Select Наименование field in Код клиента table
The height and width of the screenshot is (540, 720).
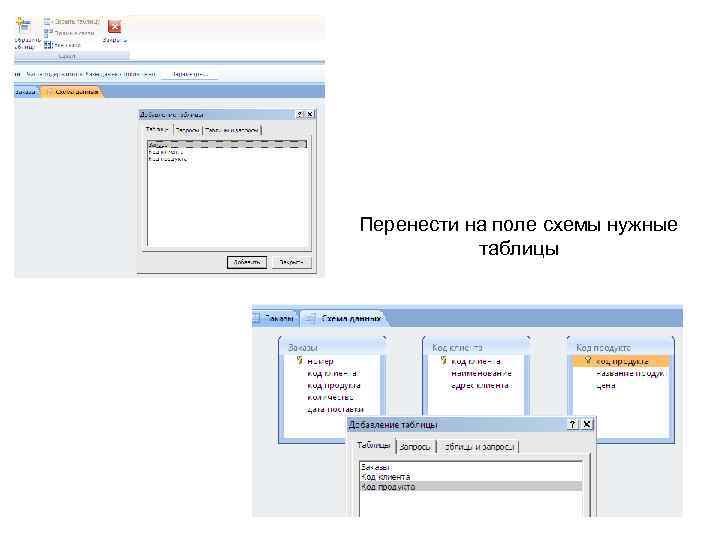pyautogui.click(x=481, y=374)
